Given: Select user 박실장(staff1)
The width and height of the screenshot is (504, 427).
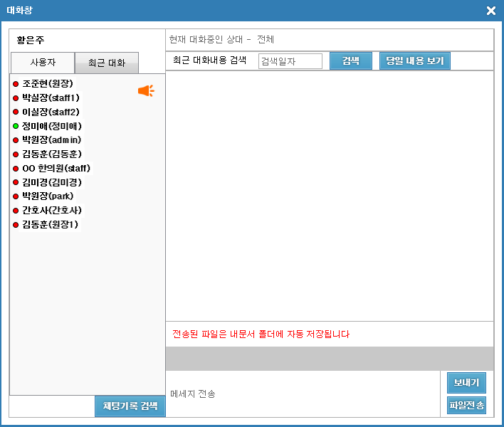Looking at the screenshot, I should [51, 98].
